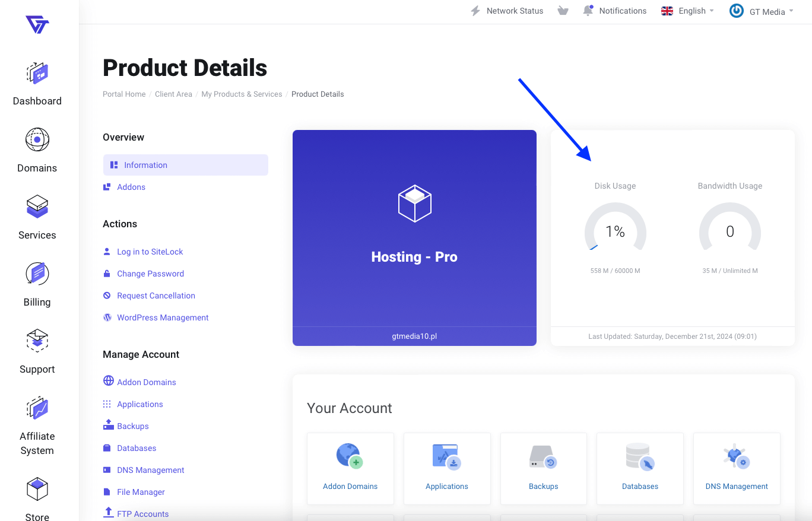
Task: Open Backups in Manage Account list
Action: [133, 426]
